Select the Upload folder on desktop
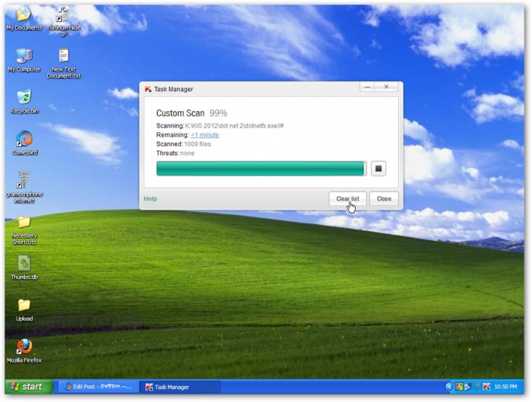 24,310
